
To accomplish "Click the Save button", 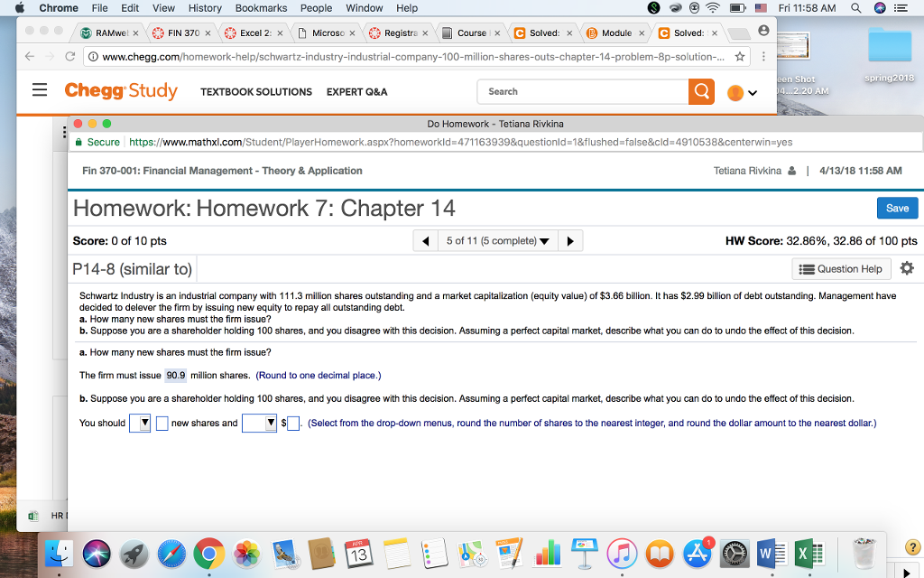I will 897,208.
